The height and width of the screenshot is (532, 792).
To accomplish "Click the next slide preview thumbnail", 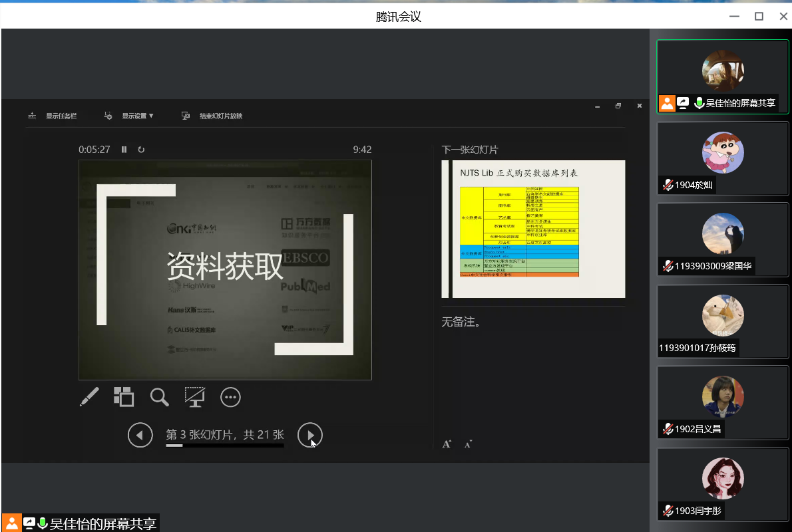I will (533, 229).
